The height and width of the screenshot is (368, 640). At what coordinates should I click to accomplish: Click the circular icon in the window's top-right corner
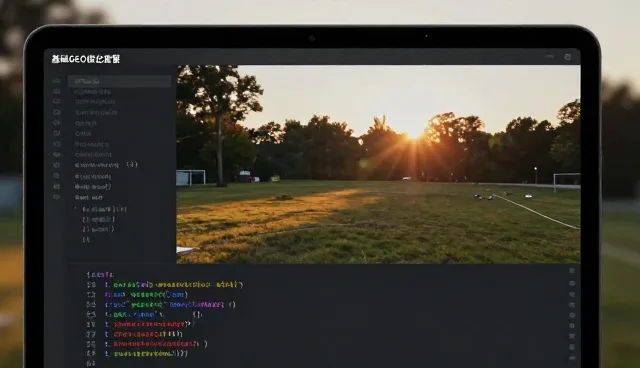568,57
